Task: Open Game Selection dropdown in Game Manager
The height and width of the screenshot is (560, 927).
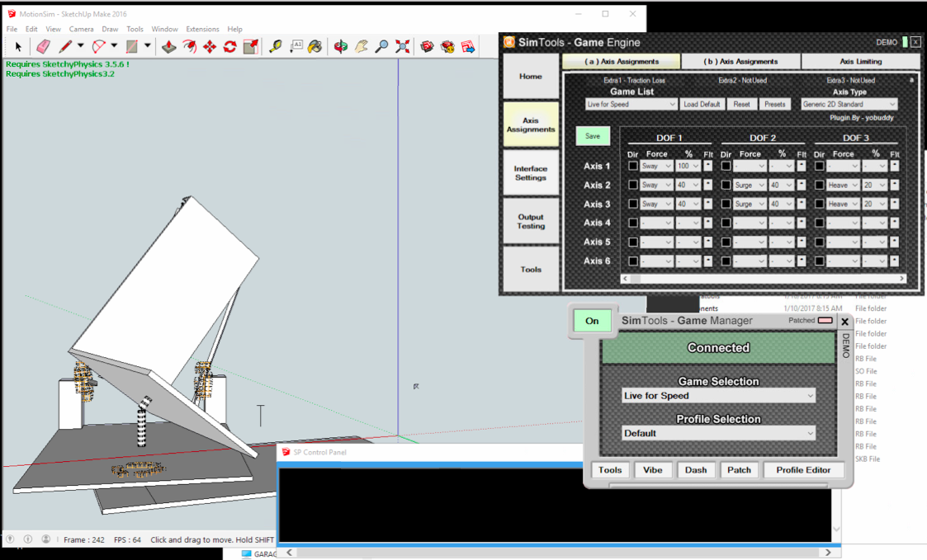Action: coord(718,396)
